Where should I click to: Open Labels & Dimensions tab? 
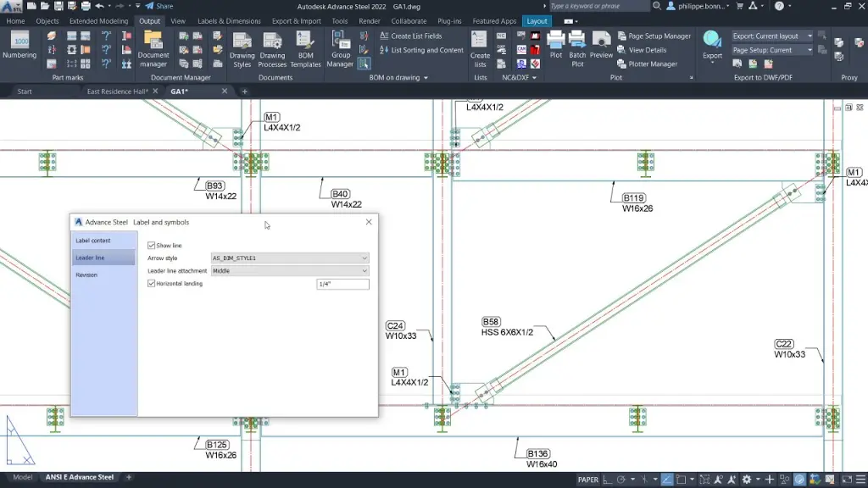coord(229,21)
